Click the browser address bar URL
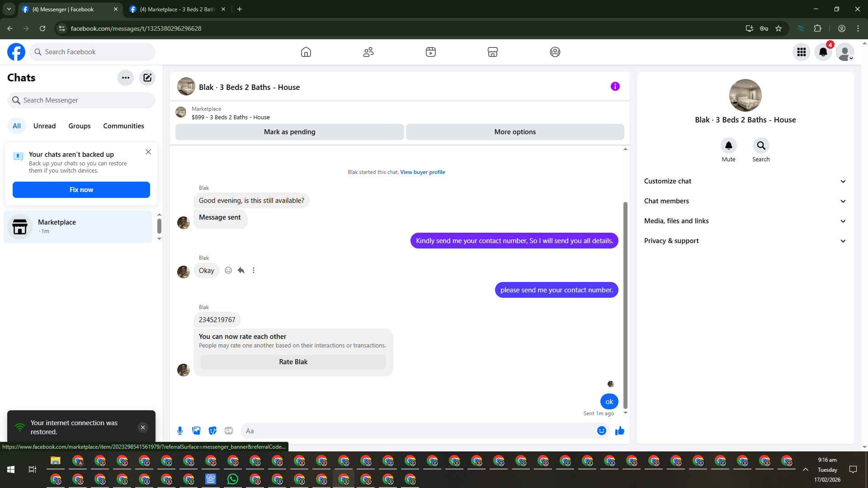The width and height of the screenshot is (868, 488). (x=136, y=28)
